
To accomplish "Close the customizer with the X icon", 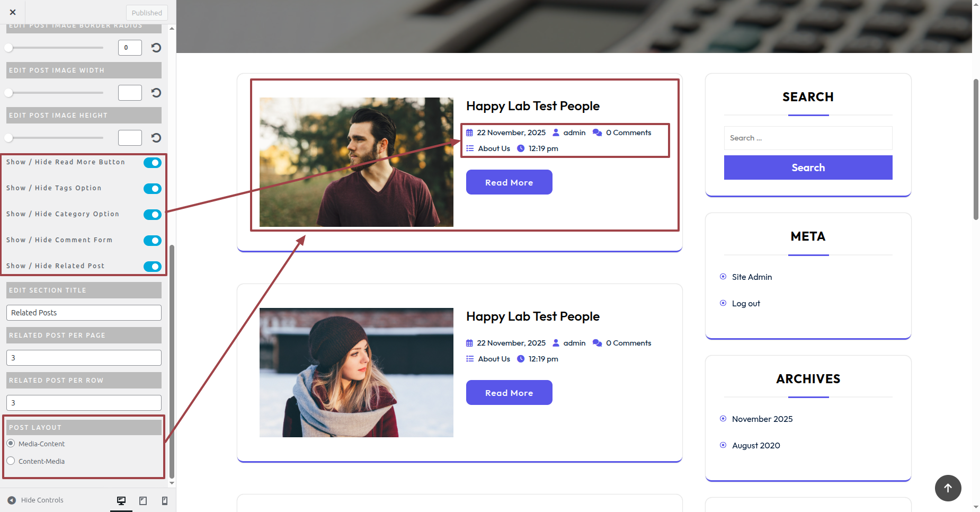I will coord(13,12).
